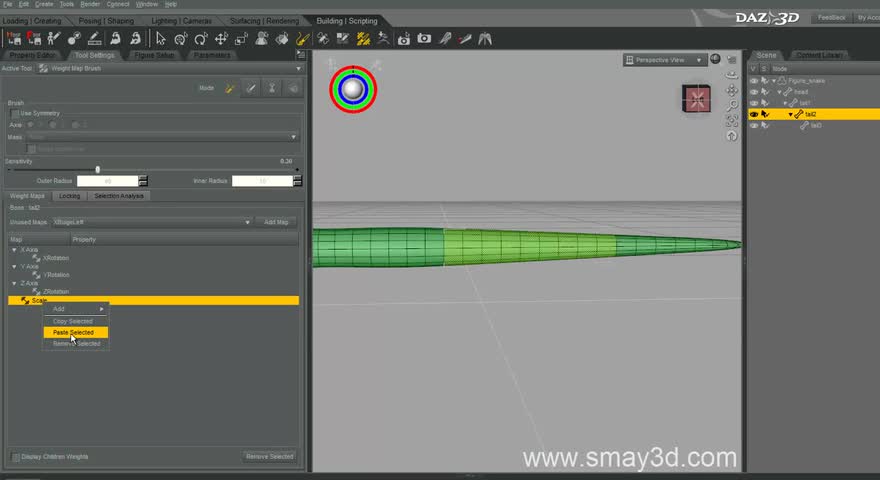
Task: Click the New Camera icon with plus
Action: point(404,39)
